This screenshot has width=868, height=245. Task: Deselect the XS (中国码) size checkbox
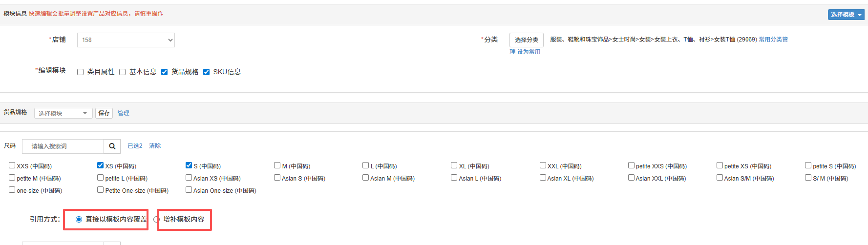point(100,165)
